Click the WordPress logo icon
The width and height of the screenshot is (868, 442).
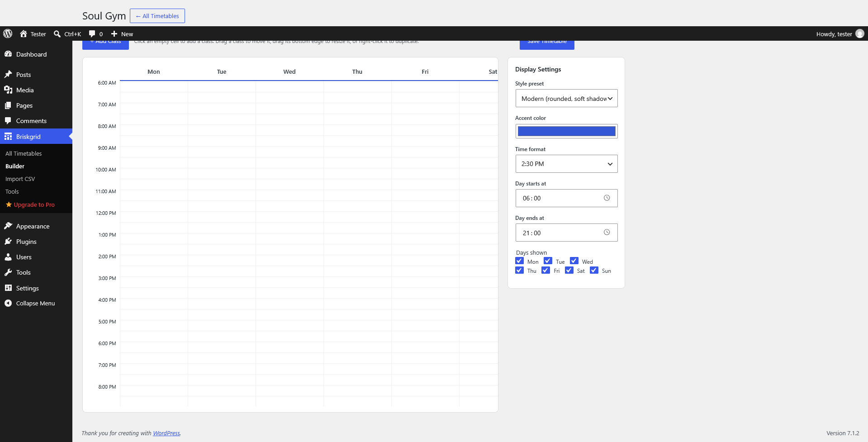click(x=8, y=33)
